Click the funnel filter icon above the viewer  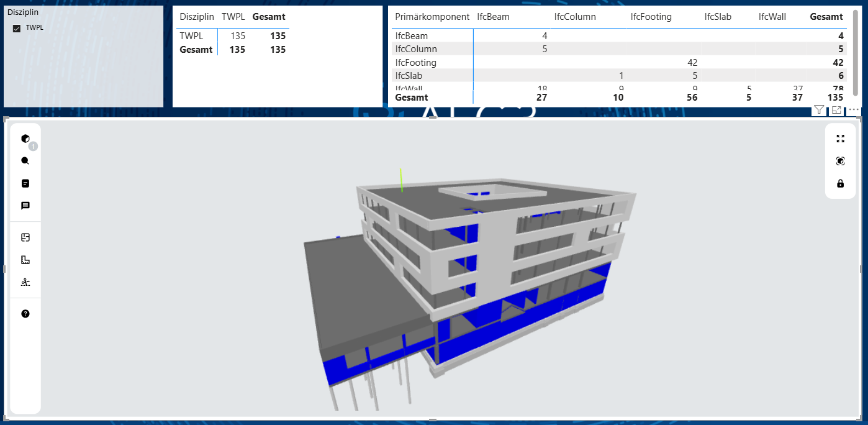819,110
